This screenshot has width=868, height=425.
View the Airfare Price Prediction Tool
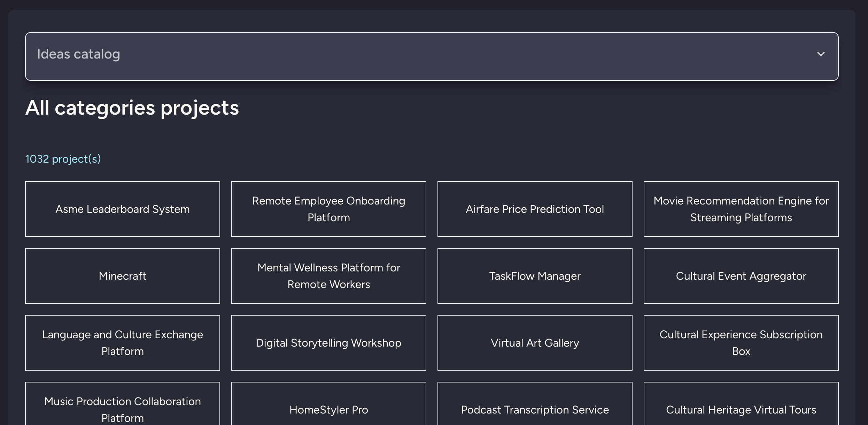pos(535,209)
